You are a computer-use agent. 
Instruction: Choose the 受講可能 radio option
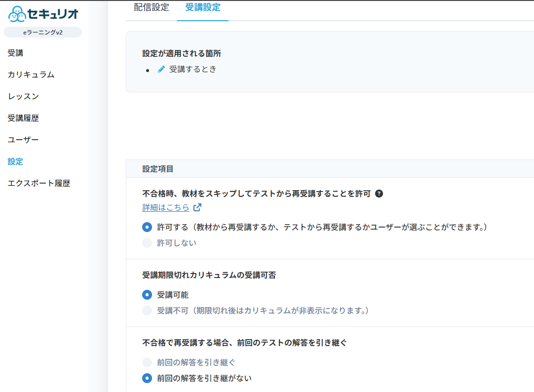(147, 295)
